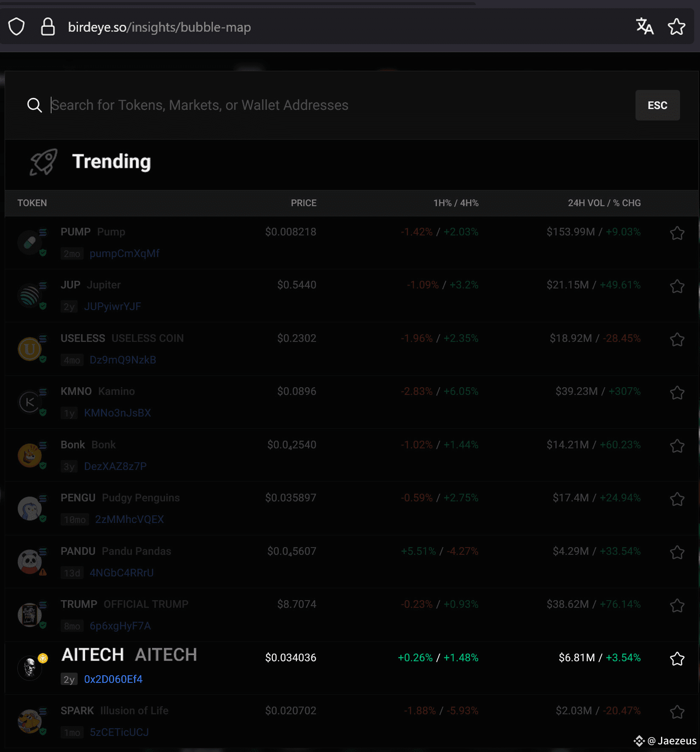Click the PANDU warning badge icon
The width and height of the screenshot is (700, 752).
point(43,572)
